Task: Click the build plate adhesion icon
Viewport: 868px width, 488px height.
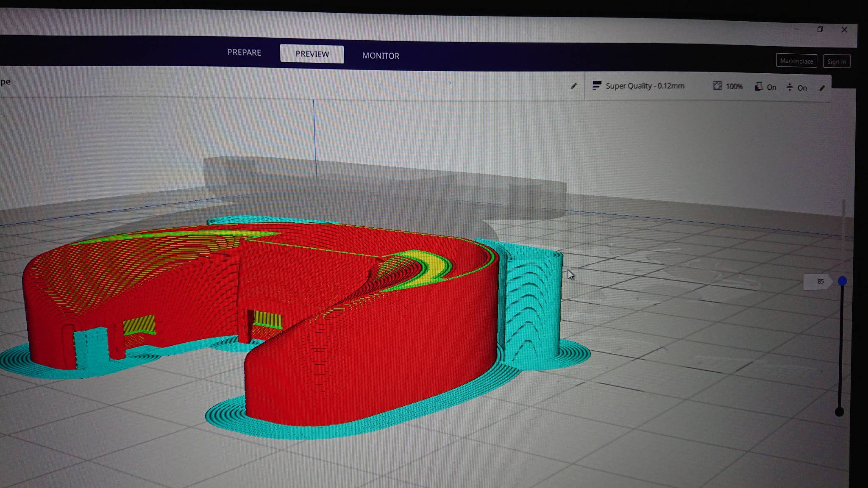Action: pyautogui.click(x=790, y=87)
